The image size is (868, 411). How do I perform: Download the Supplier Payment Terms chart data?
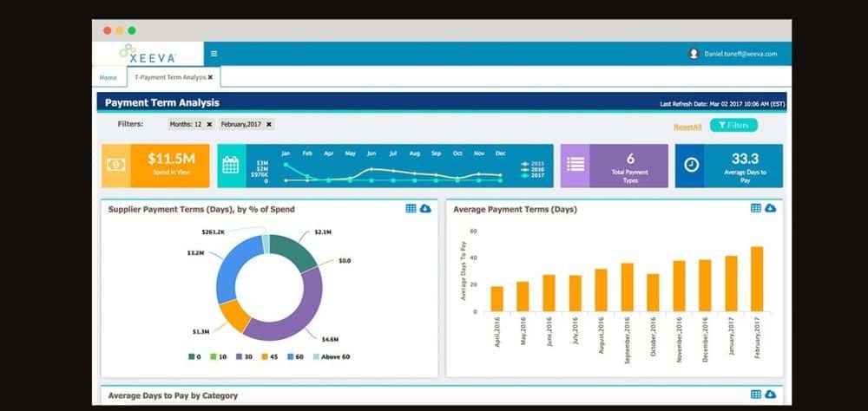424,208
